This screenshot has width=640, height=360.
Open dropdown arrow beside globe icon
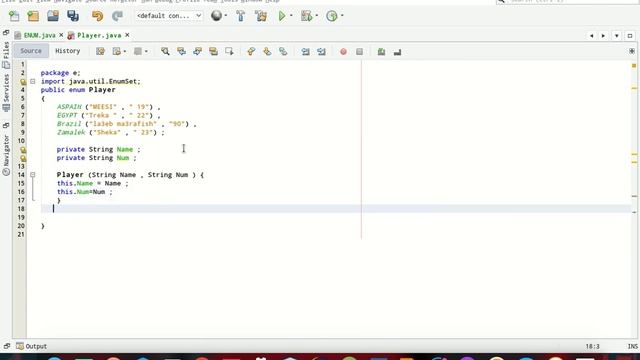point(226,16)
